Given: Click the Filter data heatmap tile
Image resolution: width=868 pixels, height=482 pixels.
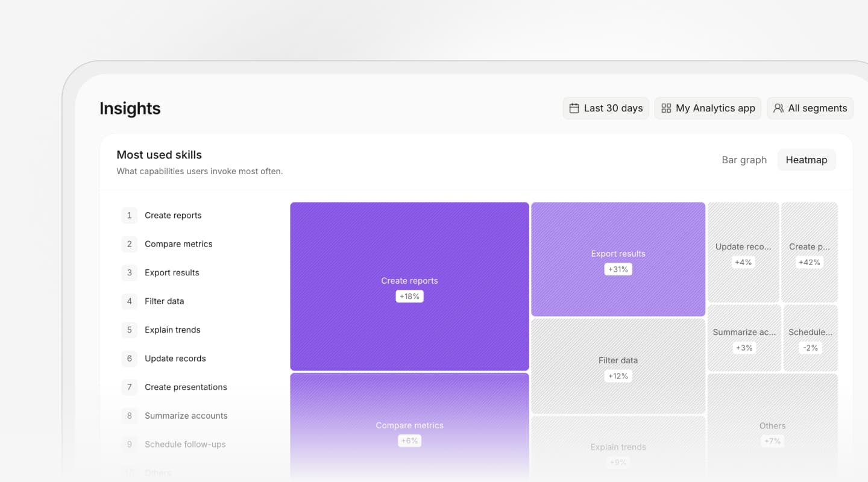Looking at the screenshot, I should pos(618,366).
